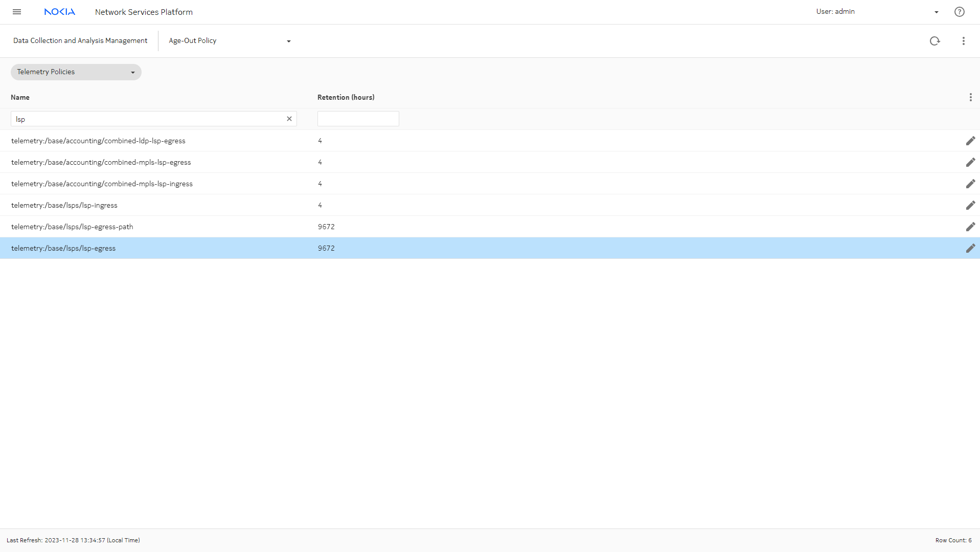The width and height of the screenshot is (980, 552).
Task: Sort by Retention (hours) column header
Action: [346, 97]
